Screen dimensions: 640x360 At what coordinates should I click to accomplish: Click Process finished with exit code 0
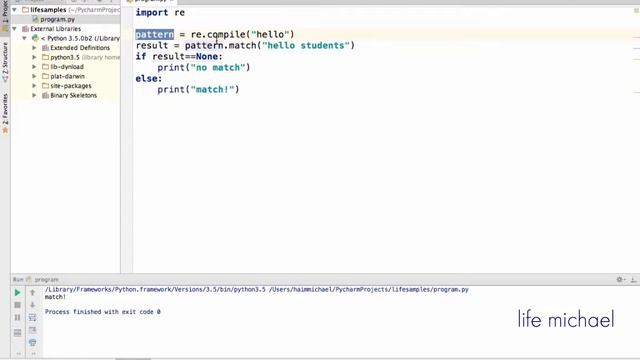click(102, 312)
